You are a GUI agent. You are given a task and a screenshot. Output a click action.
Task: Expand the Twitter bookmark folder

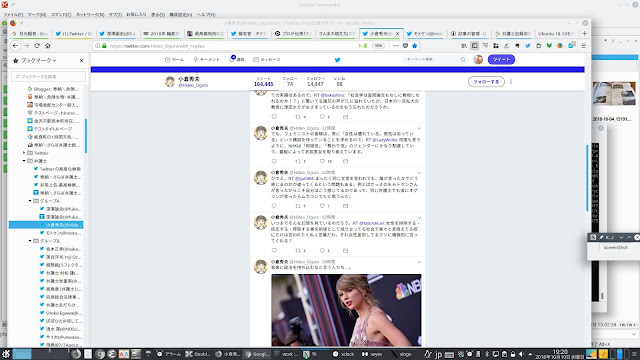click(24, 153)
